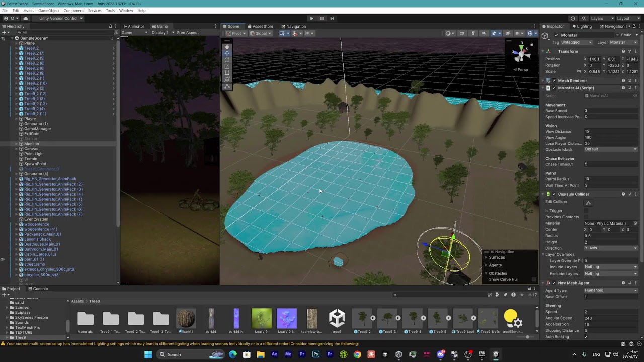The height and width of the screenshot is (362, 644).
Task: Open the Component menu
Action: tap(73, 11)
